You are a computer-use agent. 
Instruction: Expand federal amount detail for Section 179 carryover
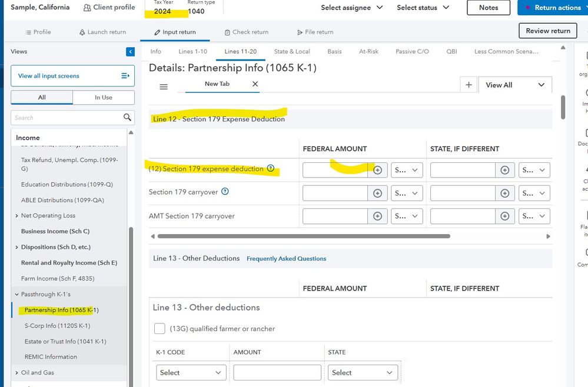coord(378,193)
